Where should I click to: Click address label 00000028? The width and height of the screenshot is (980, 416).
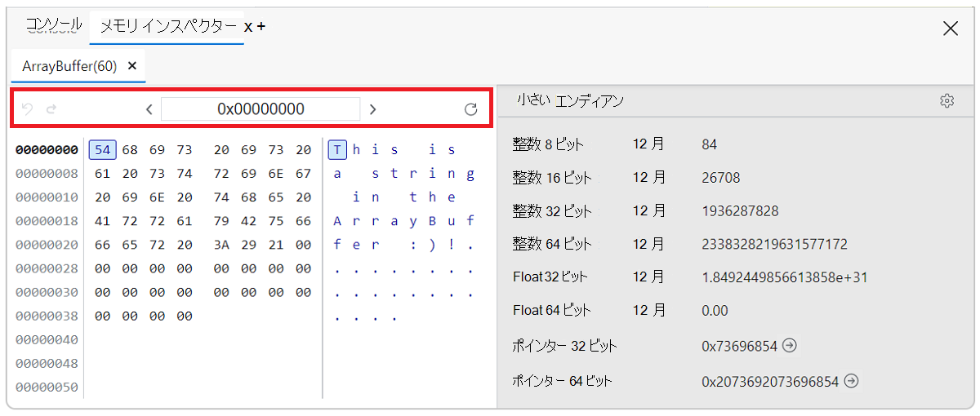(x=47, y=268)
